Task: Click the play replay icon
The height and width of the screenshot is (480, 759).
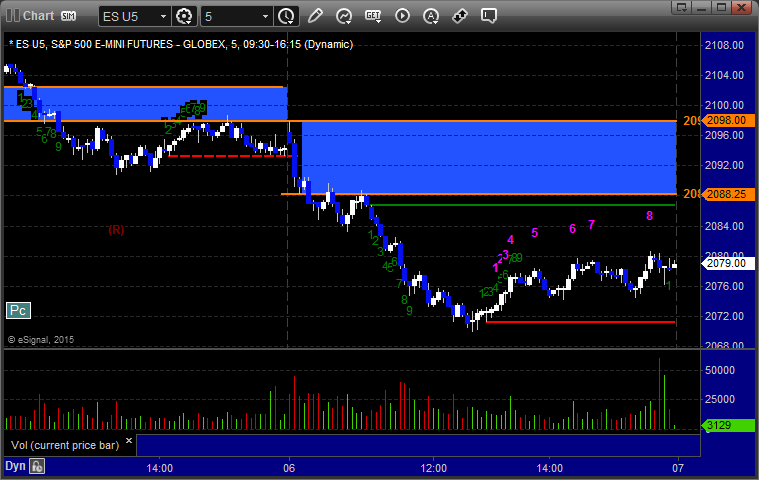Action: 402,16
